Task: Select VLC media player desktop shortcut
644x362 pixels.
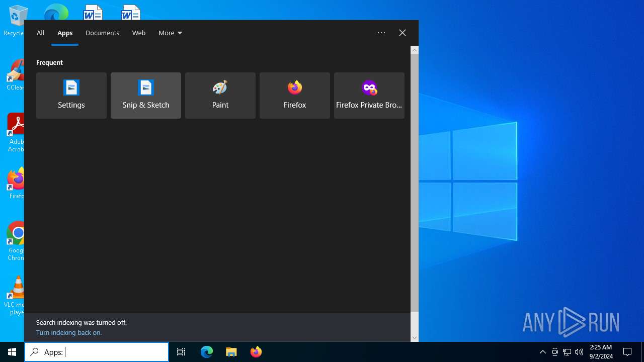Action: pos(15,296)
